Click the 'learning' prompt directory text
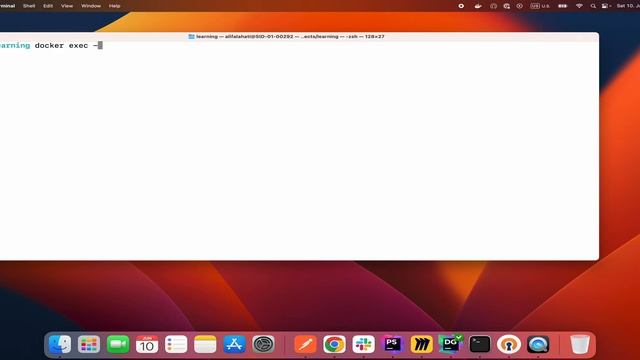This screenshot has height=360, width=640. [x=15, y=46]
